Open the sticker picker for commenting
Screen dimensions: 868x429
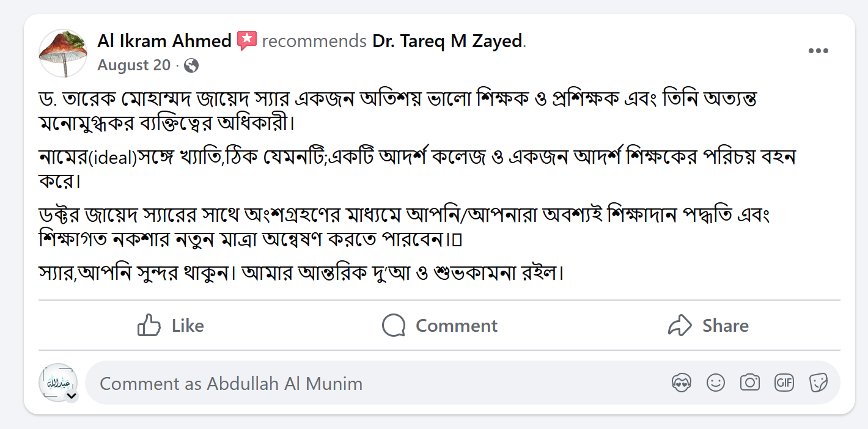pos(818,383)
